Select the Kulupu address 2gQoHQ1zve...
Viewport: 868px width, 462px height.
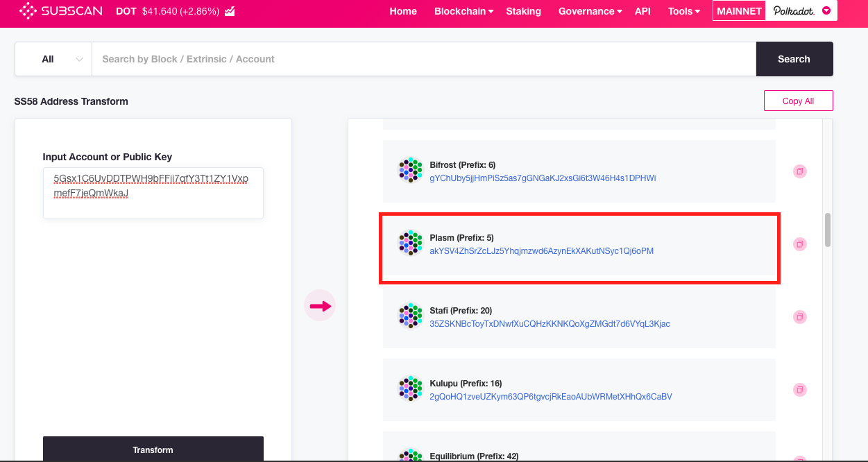[x=551, y=397]
